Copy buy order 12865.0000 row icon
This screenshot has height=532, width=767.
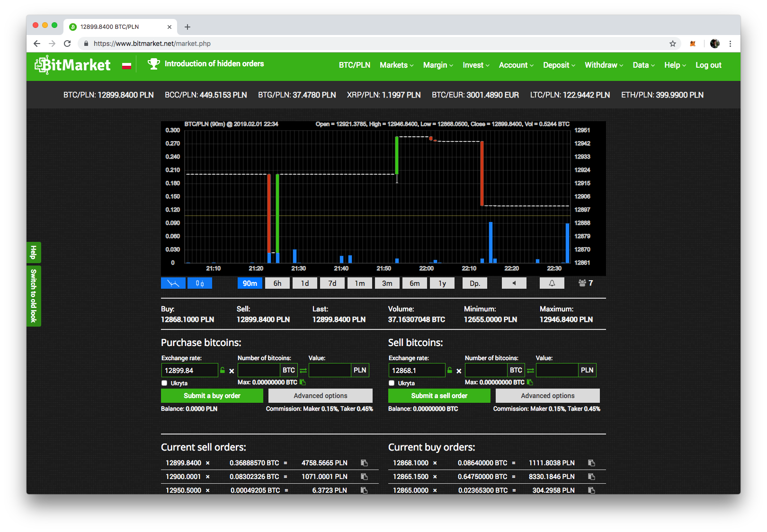click(x=591, y=490)
